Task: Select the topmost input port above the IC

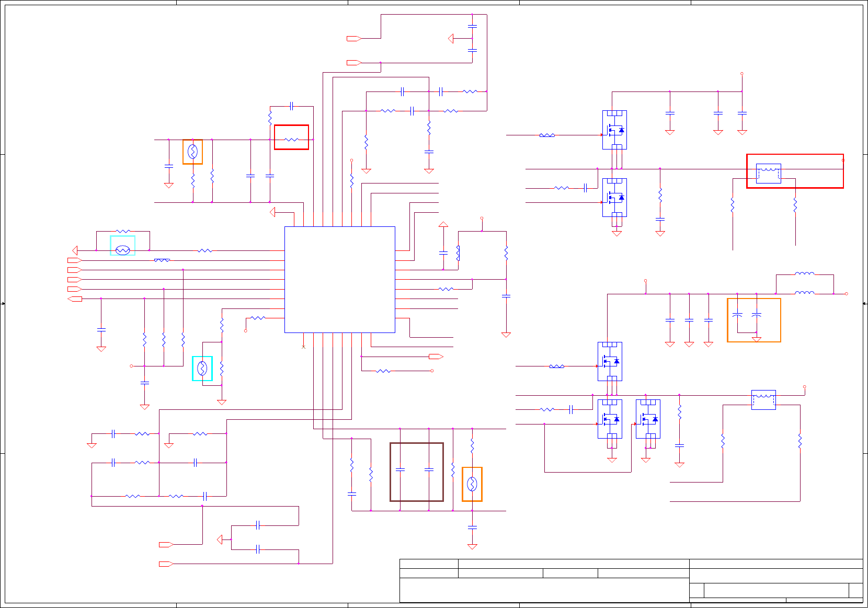Action: pyautogui.click(x=354, y=38)
